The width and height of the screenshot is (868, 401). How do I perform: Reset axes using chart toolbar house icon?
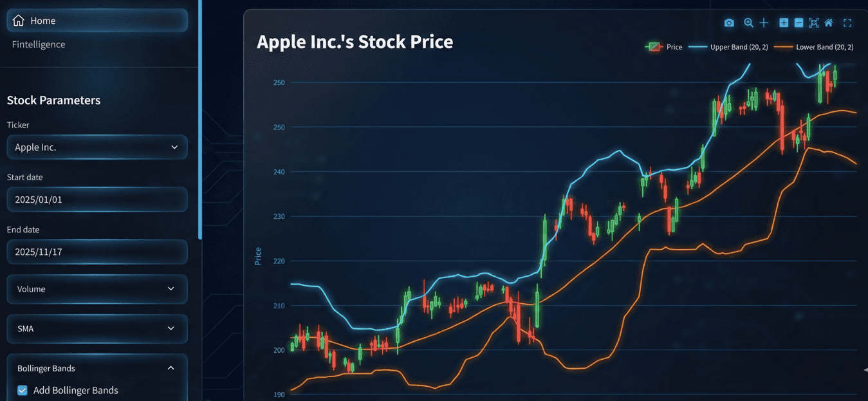coord(829,23)
